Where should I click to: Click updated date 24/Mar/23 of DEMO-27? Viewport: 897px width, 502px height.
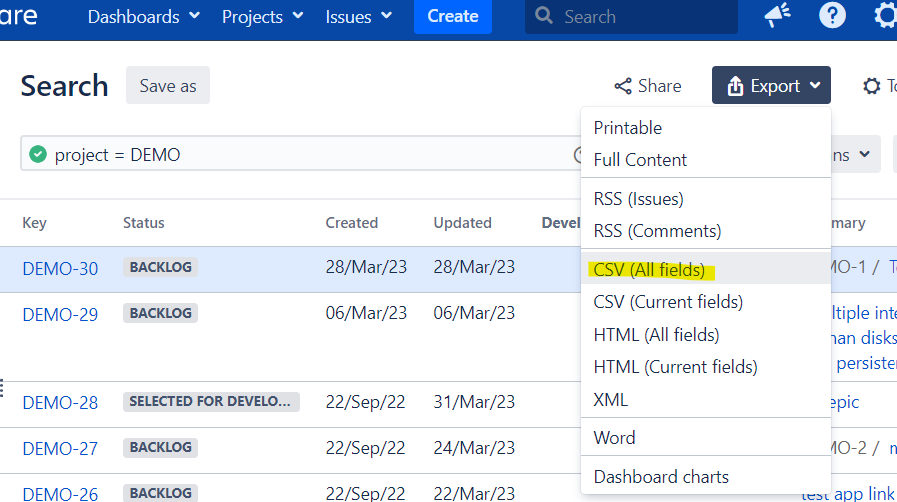tap(474, 448)
